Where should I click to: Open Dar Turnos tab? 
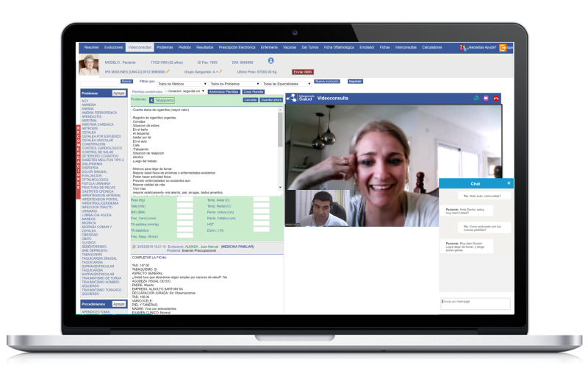310,47
